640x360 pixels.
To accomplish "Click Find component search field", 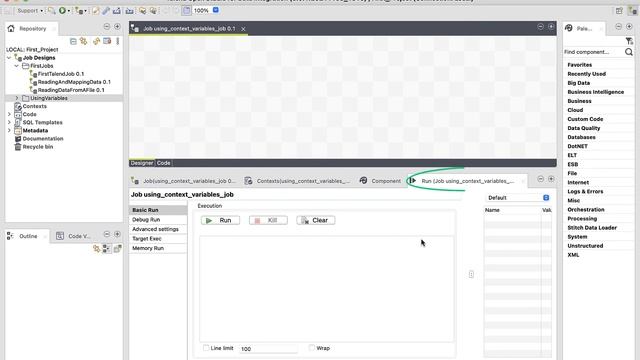I will click(x=593, y=52).
